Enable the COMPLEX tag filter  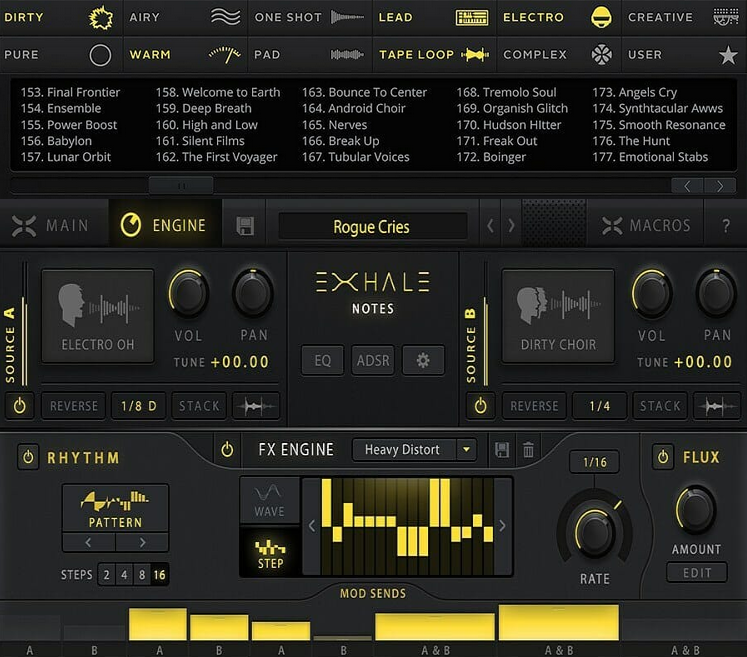(x=559, y=55)
